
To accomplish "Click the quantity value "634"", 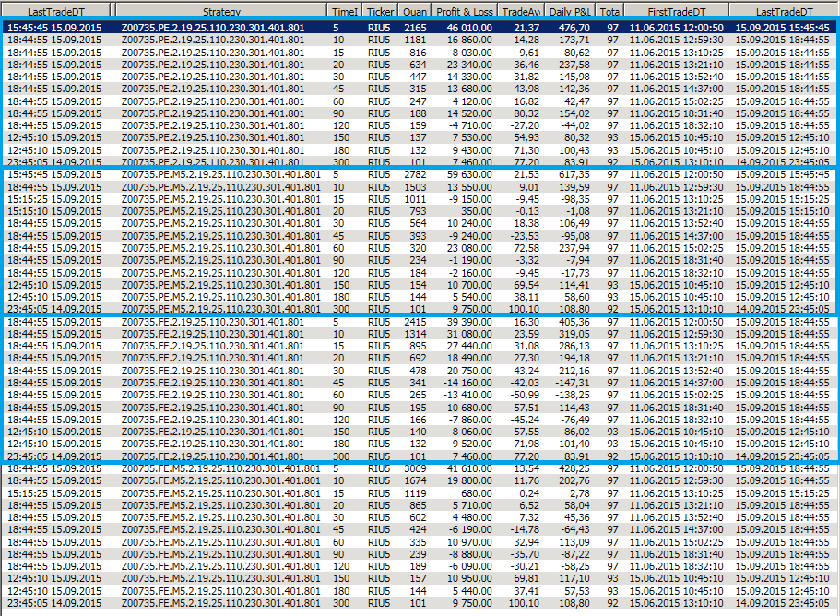I will (x=418, y=65).
